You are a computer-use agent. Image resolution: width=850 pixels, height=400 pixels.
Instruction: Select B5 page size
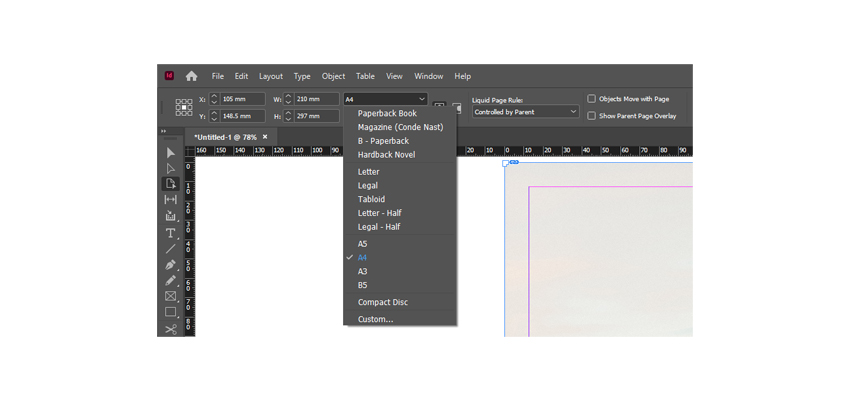pos(400,285)
